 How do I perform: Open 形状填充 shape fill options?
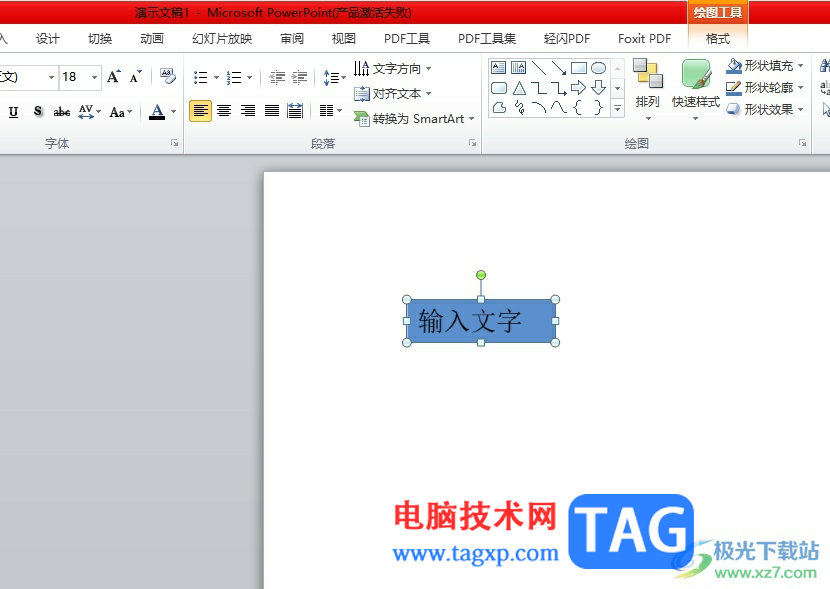pos(765,66)
